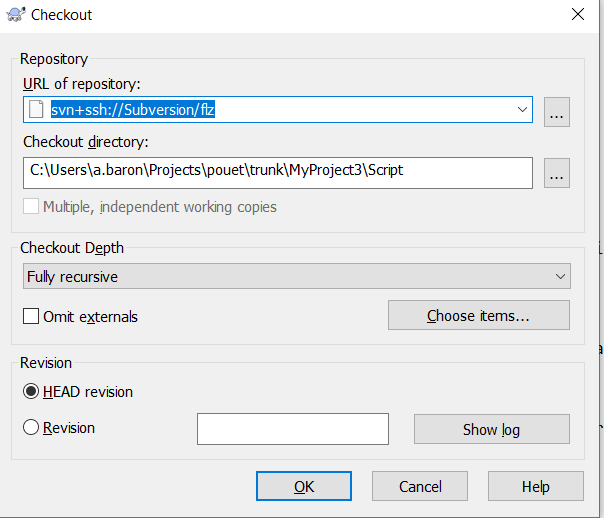Click into the Checkout directory text field
Viewport: 604px width, 518px height.
[x=278, y=173]
